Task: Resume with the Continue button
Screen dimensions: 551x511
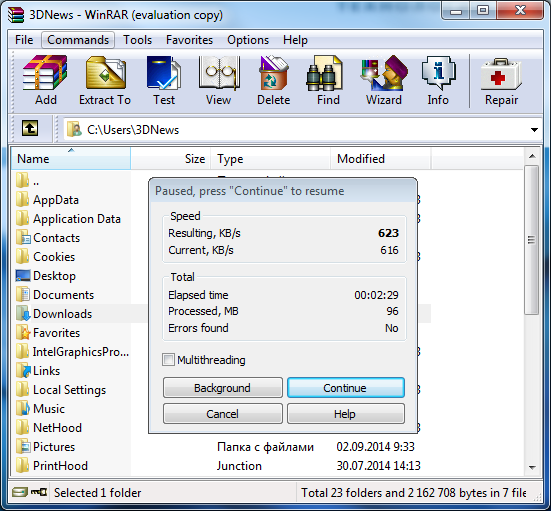Action: point(346,388)
